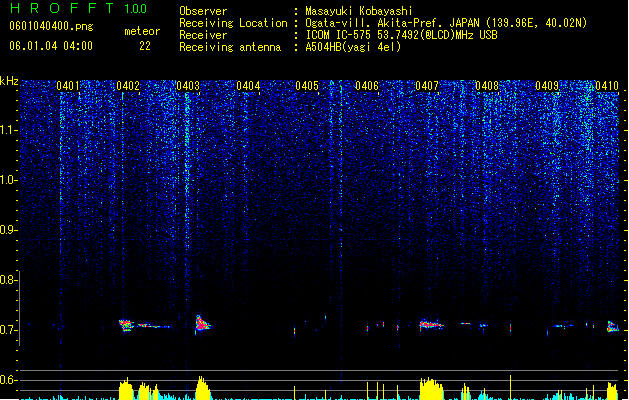Viewport: 629px width, 400px height.
Task: Click the 0408 time label
Action: click(487, 86)
